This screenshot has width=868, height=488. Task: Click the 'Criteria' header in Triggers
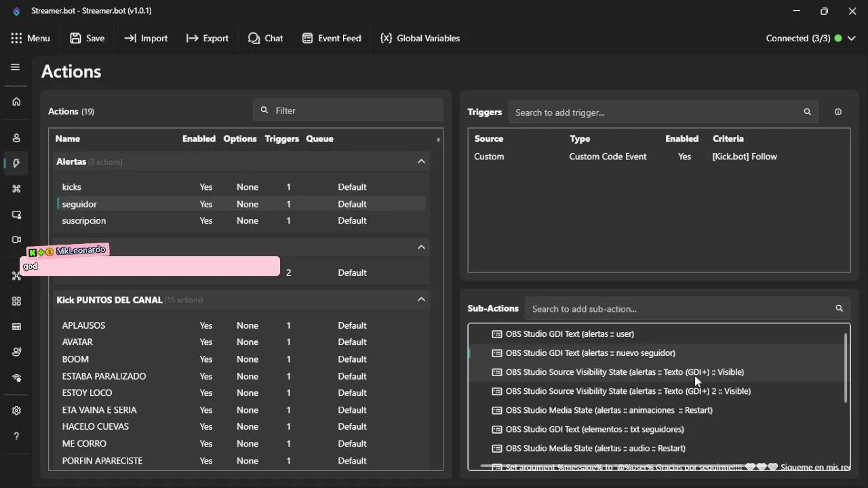point(728,139)
